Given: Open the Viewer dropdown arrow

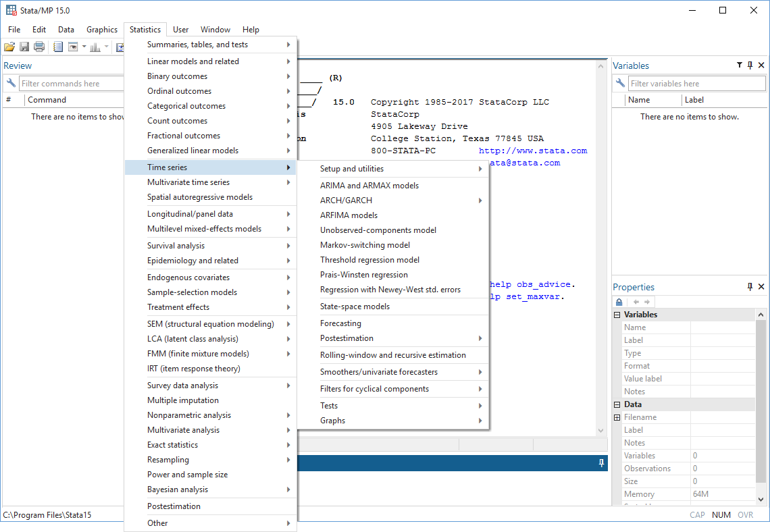Looking at the screenshot, I should click(84, 47).
